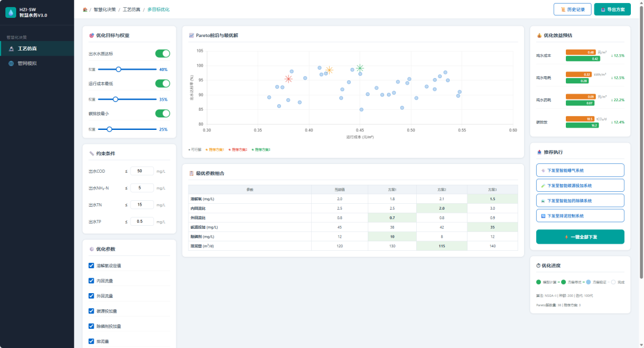Click the 优化参数 gear icon
644x348 pixels.
pos(92,249)
